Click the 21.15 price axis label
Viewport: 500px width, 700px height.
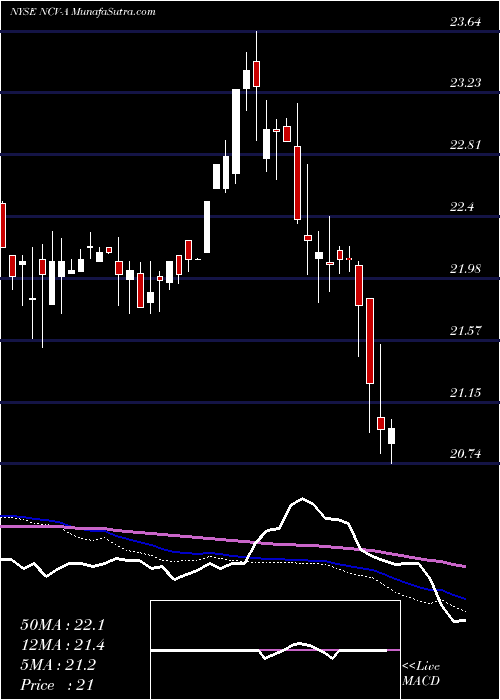(x=466, y=393)
